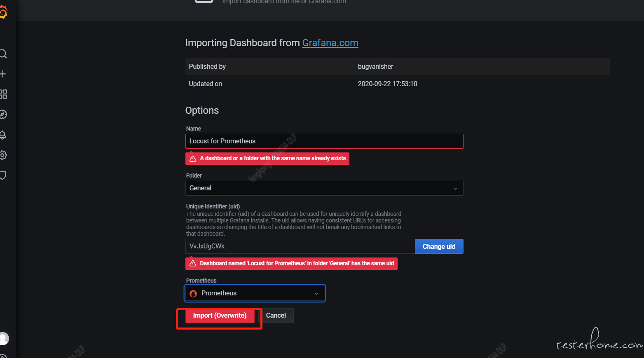Open the Server Admin shield icon
This screenshot has height=358, width=644.
pyautogui.click(x=3, y=175)
